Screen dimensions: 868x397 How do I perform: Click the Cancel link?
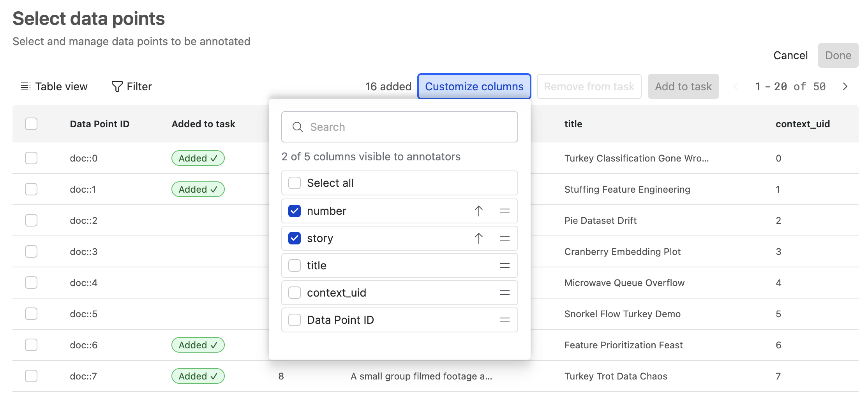tap(790, 55)
